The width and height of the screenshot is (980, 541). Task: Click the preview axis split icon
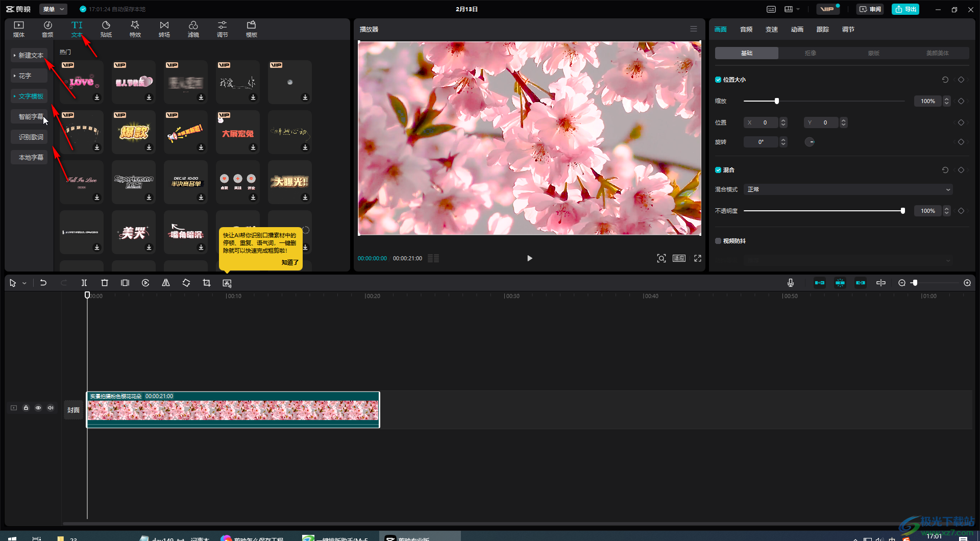881,283
